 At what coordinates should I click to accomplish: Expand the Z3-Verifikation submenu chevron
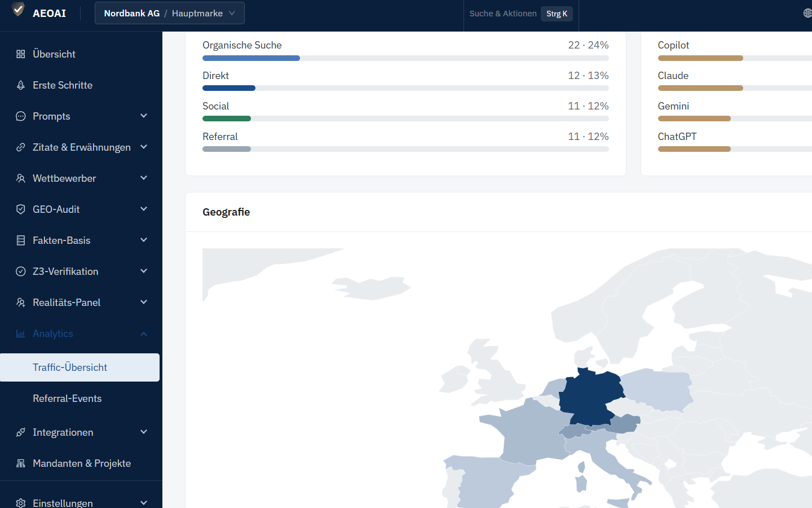click(x=144, y=271)
